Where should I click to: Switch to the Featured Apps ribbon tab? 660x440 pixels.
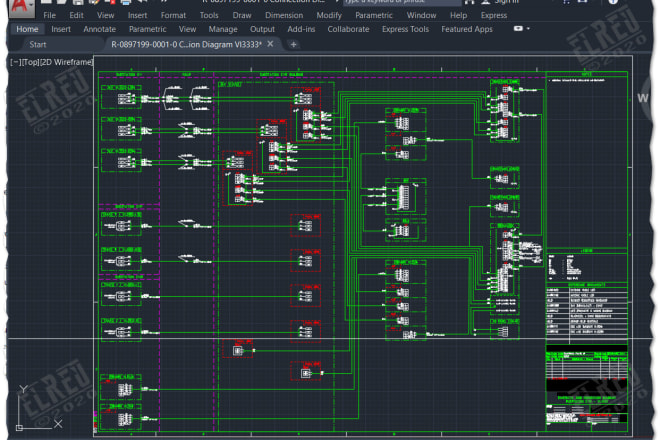(x=467, y=29)
